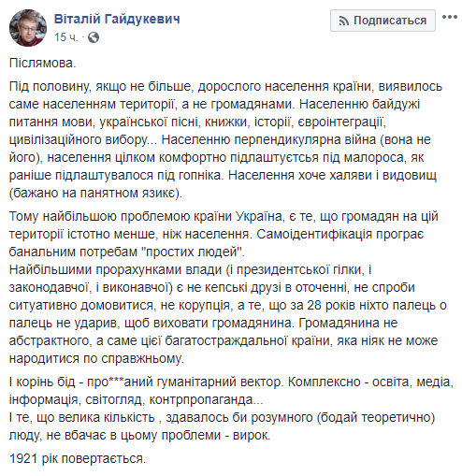
Task: Click the line starting "Найбільшими прорахунками влади"
Action: [190, 269]
